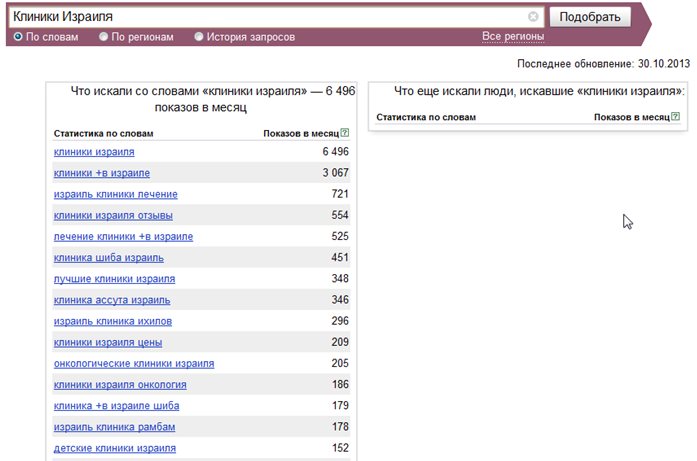Image resolution: width=697 pixels, height=461 pixels.
Task: Click the 'онкологические клиники израиля' link
Action: 134,364
